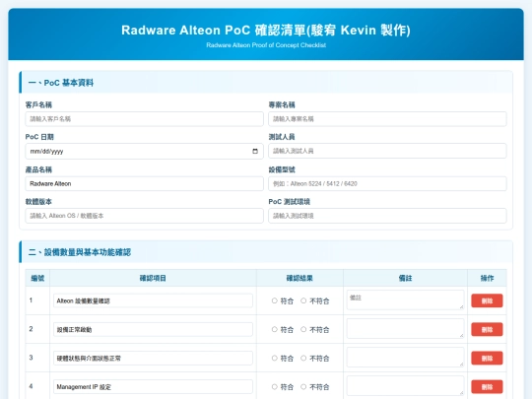
Task: Edit the 硬體狀態與介面狀態正常 item field
Action: [153, 358]
